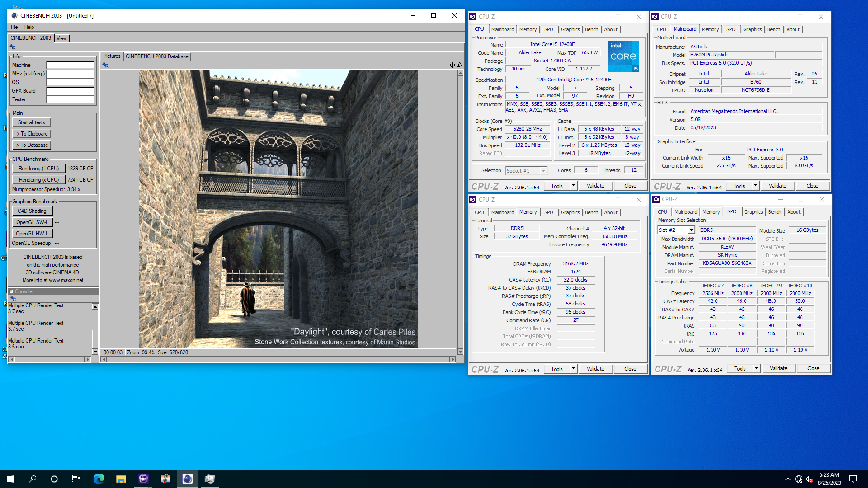
Task: Click the GFX-Board input field
Action: click(71, 91)
